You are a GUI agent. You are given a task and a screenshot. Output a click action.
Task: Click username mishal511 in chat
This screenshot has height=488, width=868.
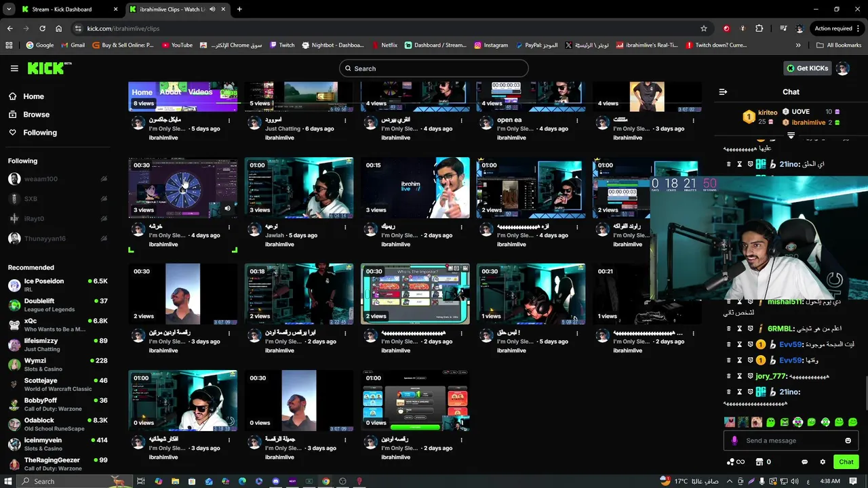click(785, 302)
